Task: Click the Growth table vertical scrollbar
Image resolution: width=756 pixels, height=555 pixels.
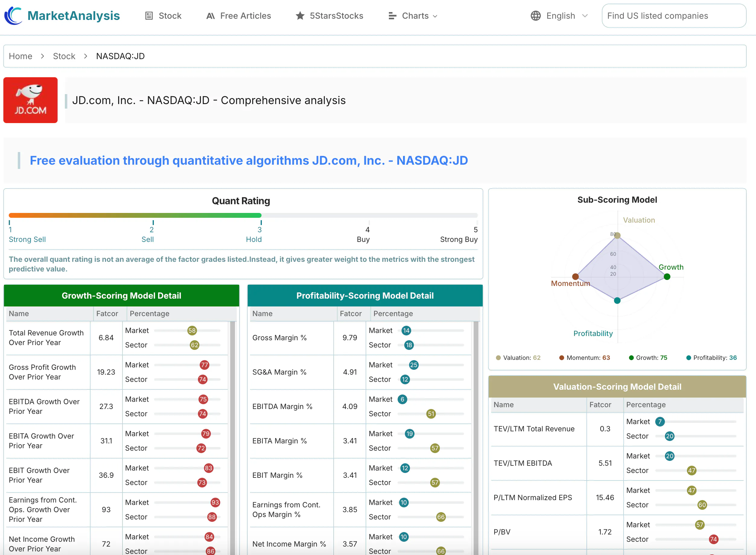Action: (x=233, y=438)
